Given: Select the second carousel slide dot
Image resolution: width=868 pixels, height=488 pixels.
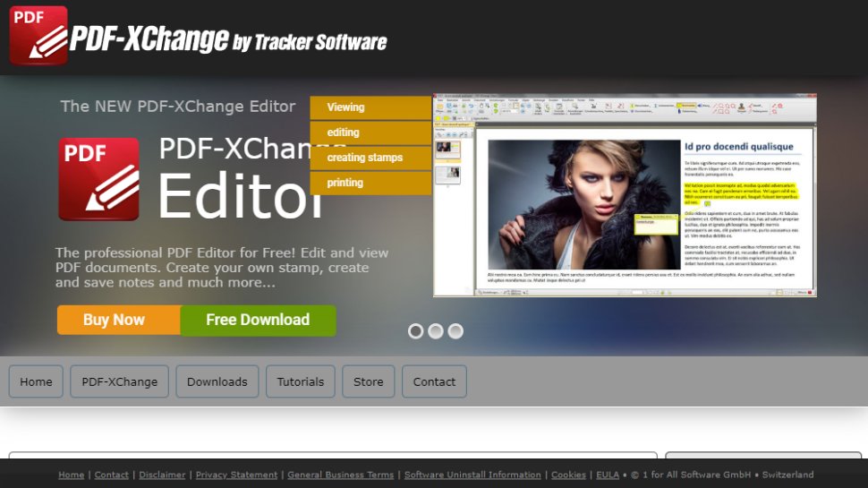Looking at the screenshot, I should [436, 331].
